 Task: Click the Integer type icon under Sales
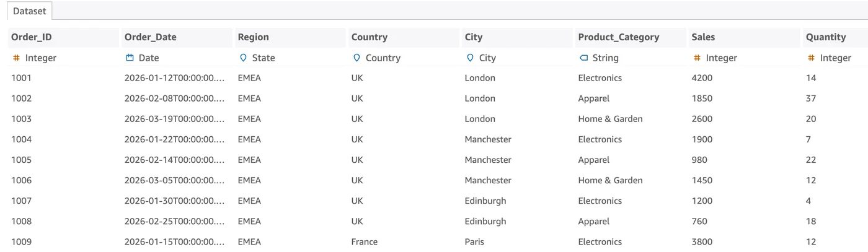697,58
